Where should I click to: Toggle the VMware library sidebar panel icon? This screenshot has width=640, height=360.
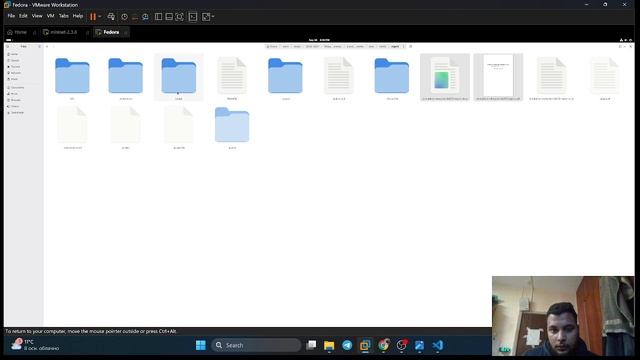tap(158, 17)
